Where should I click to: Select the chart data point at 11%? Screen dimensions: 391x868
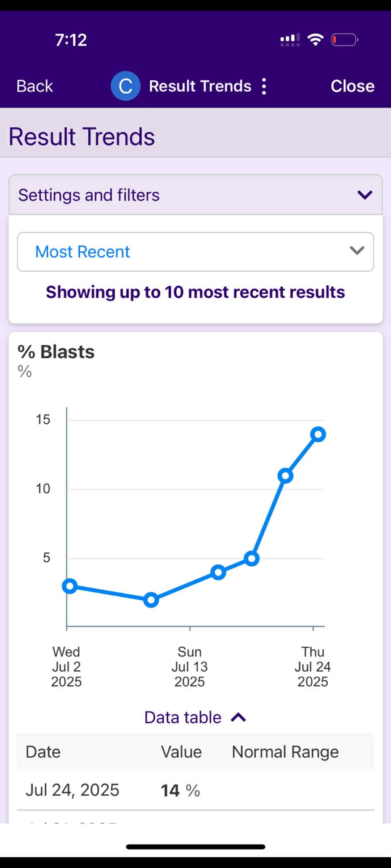click(285, 476)
